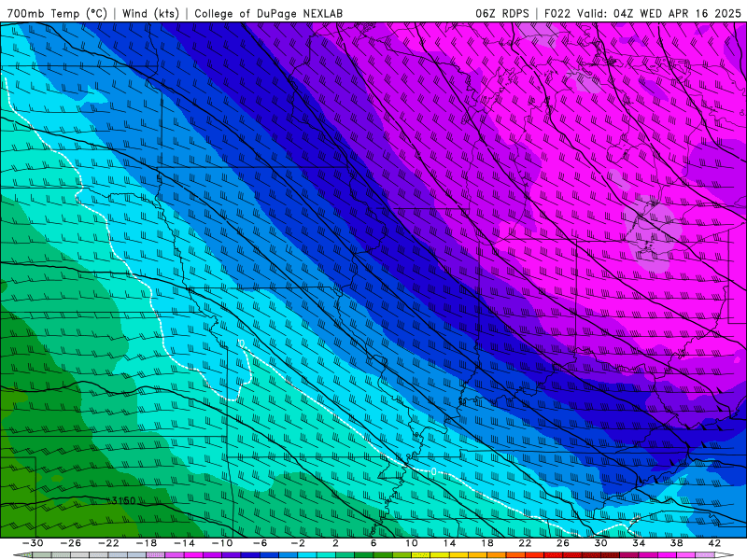Click the '18' legend value
The height and width of the screenshot is (560, 747).
pyautogui.click(x=487, y=543)
